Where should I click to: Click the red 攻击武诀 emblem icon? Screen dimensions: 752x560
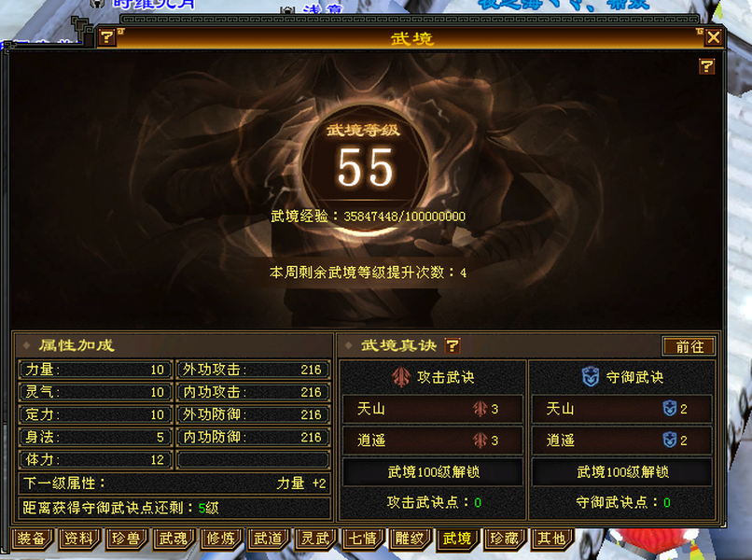click(402, 377)
